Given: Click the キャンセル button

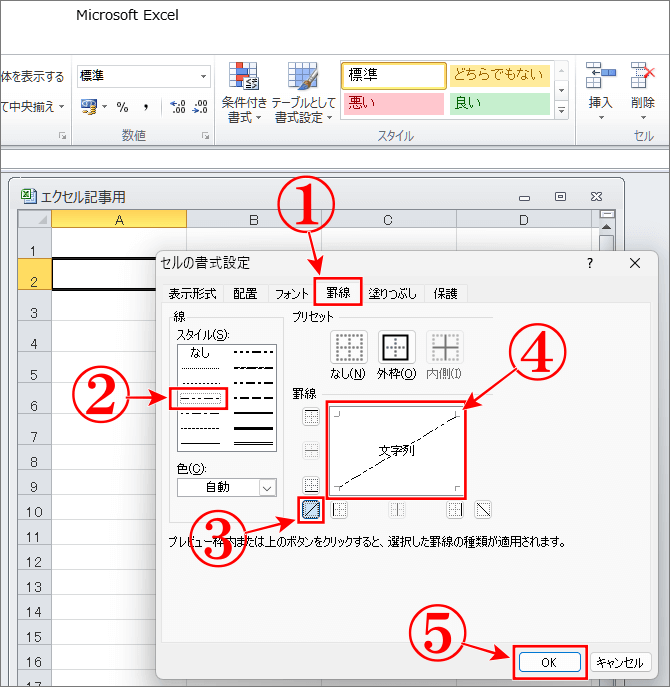Looking at the screenshot, I should coord(620,662).
